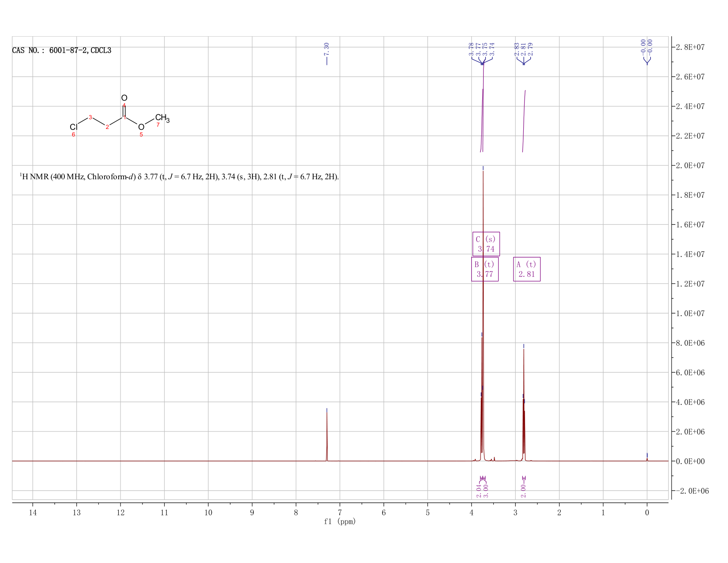Click the Cl atom in the structure
728x563 pixels.
click(x=73, y=127)
